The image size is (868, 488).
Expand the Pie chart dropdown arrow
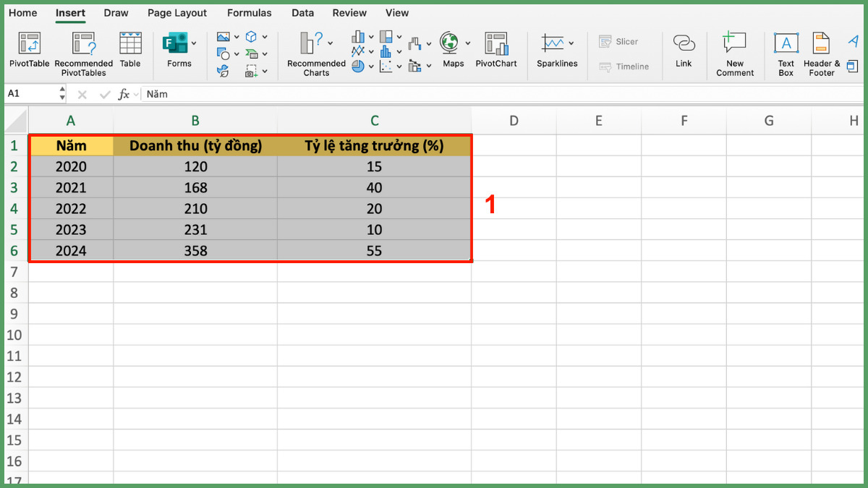371,66
